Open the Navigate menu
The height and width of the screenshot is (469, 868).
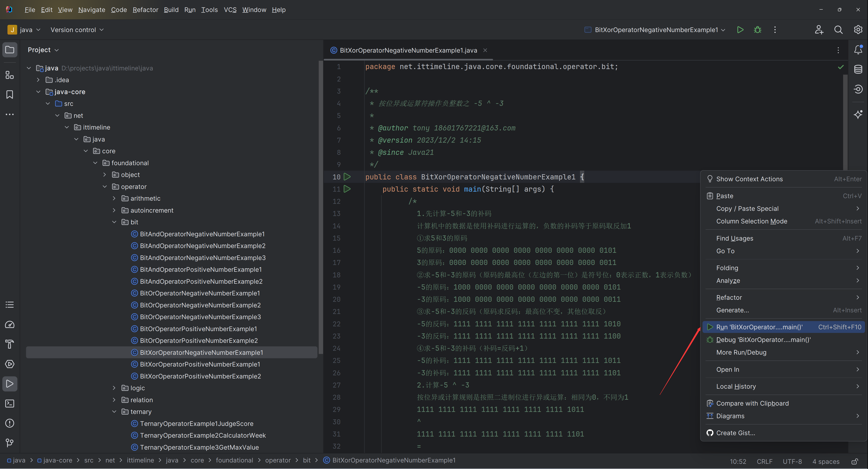(92, 10)
